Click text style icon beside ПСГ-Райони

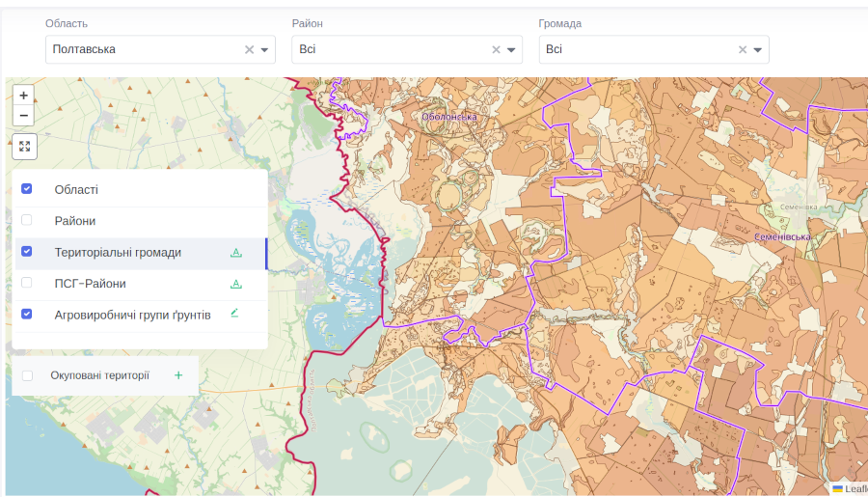point(235,284)
